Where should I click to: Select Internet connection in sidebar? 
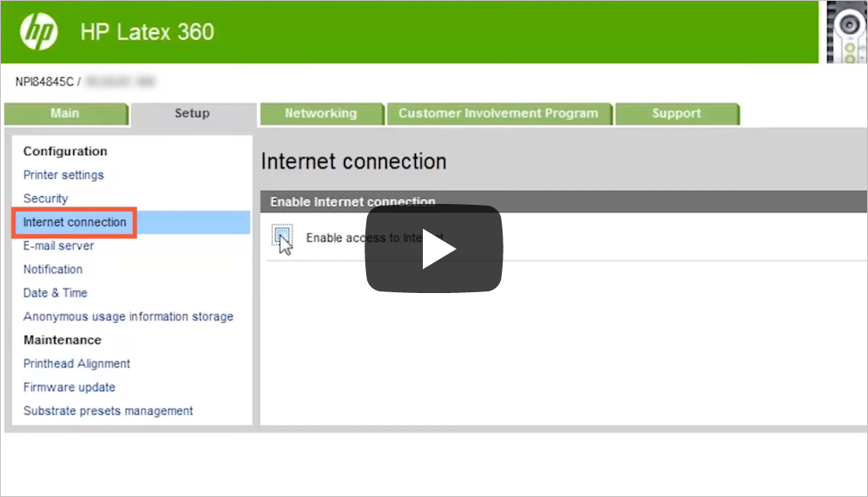[75, 222]
